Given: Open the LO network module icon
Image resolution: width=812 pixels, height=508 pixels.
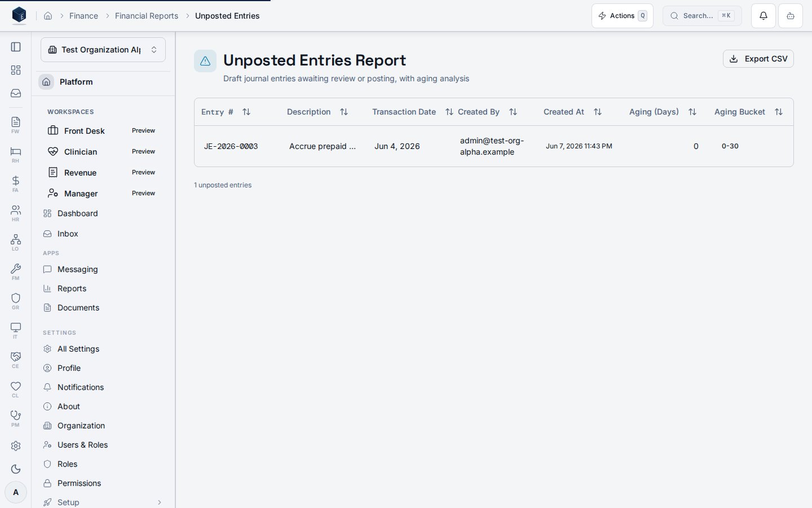Looking at the screenshot, I should (x=16, y=242).
